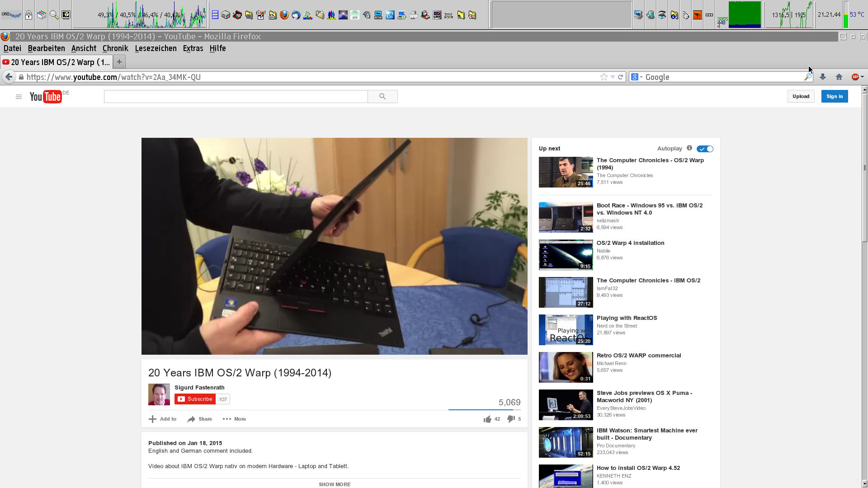
Task: Click the YouTube logo
Action: pos(45,97)
